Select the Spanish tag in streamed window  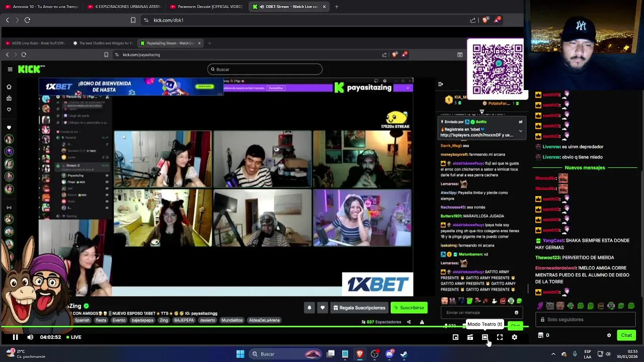(82, 320)
